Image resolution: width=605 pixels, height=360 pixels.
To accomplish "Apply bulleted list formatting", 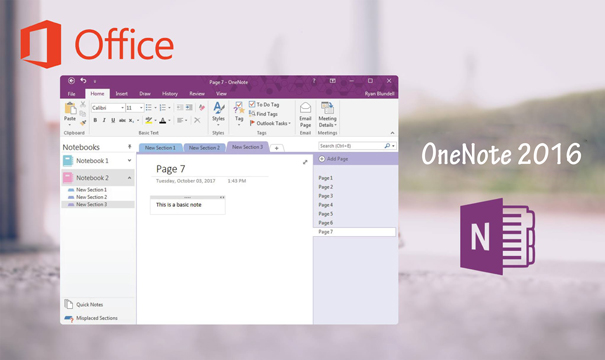I will tap(149, 108).
